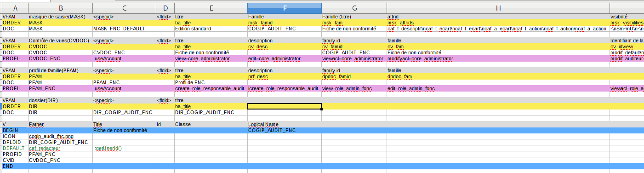
Task: Select column F header
Action: coord(284,8)
